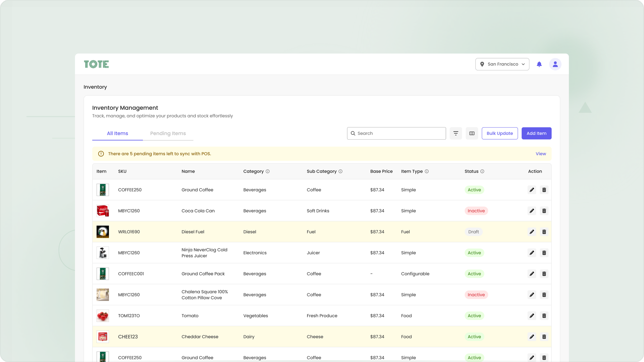
Task: Open the filter options icon
Action: [x=455, y=133]
